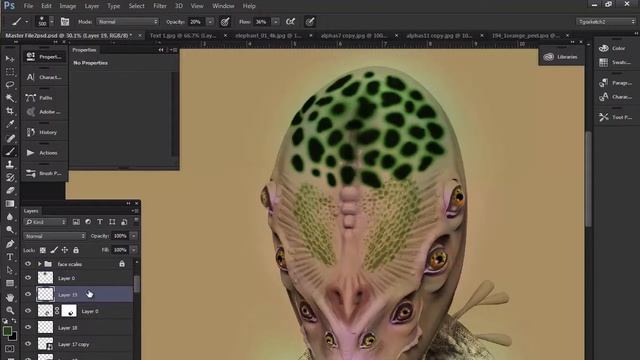Viewport: 640px width, 360px height.
Task: Open the Tool Presets panel icon
Action: pos(604,117)
